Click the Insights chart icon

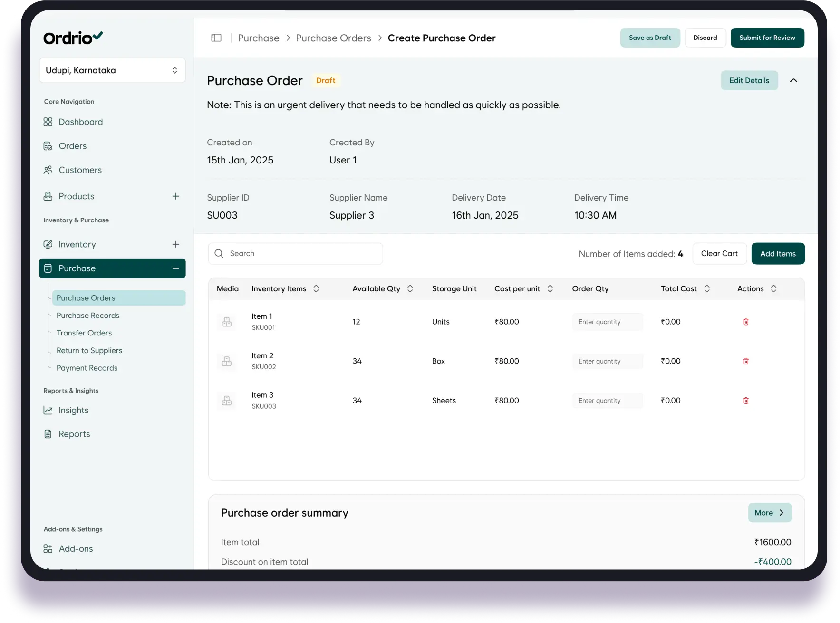48,411
